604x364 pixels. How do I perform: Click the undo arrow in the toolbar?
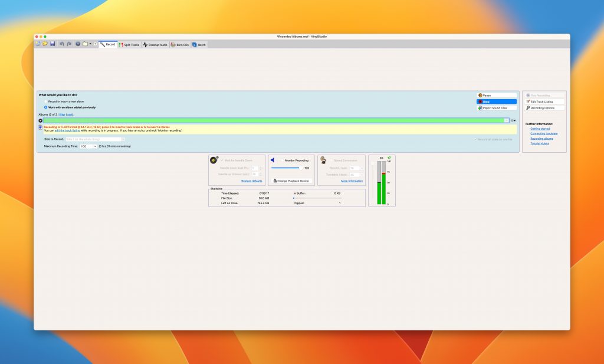[x=61, y=44]
